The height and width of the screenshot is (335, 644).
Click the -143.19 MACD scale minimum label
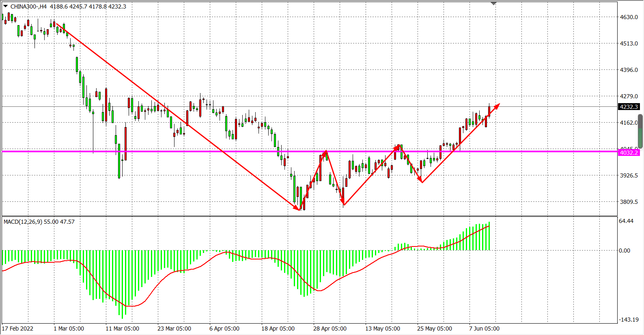628,320
